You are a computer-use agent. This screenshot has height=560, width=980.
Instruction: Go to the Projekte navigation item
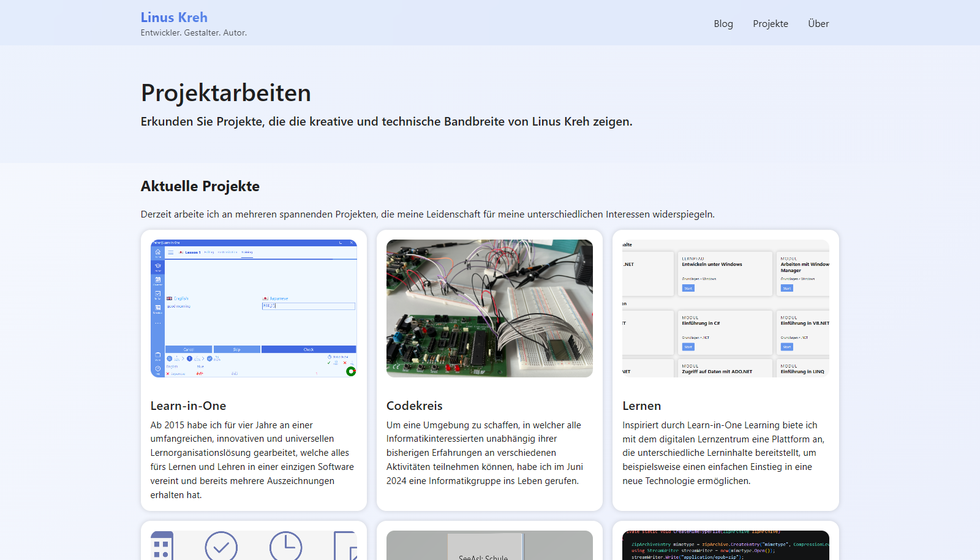[771, 23]
